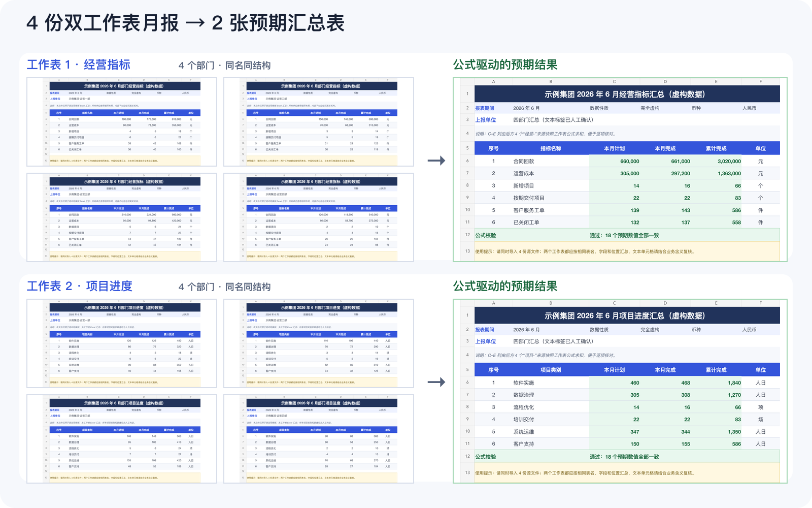Select the '累计完成' header in the 项目进度汇总 table
This screenshot has height=508, width=812.
click(x=716, y=370)
